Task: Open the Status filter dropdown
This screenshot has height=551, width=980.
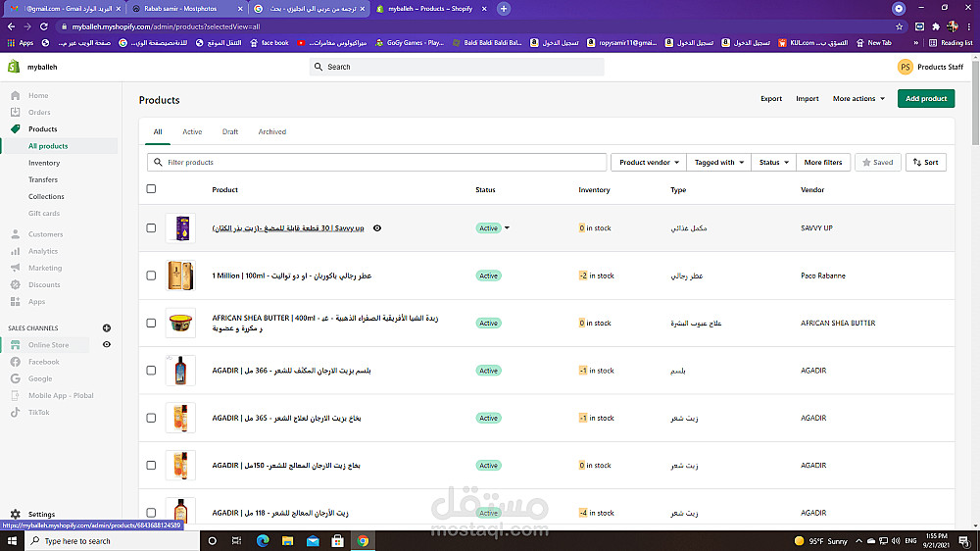Action: point(774,163)
